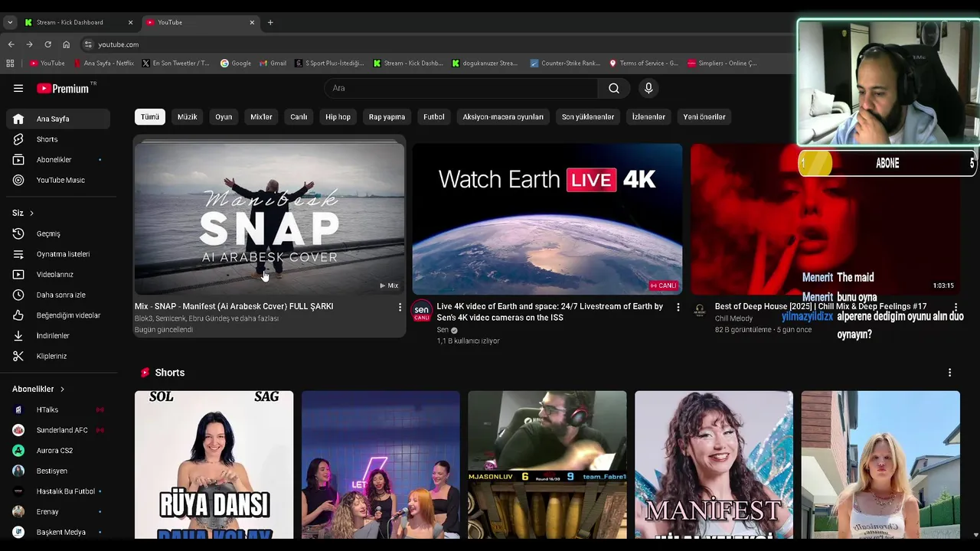Select the Mix'ler filter chip
The image size is (980, 551).
click(x=261, y=117)
